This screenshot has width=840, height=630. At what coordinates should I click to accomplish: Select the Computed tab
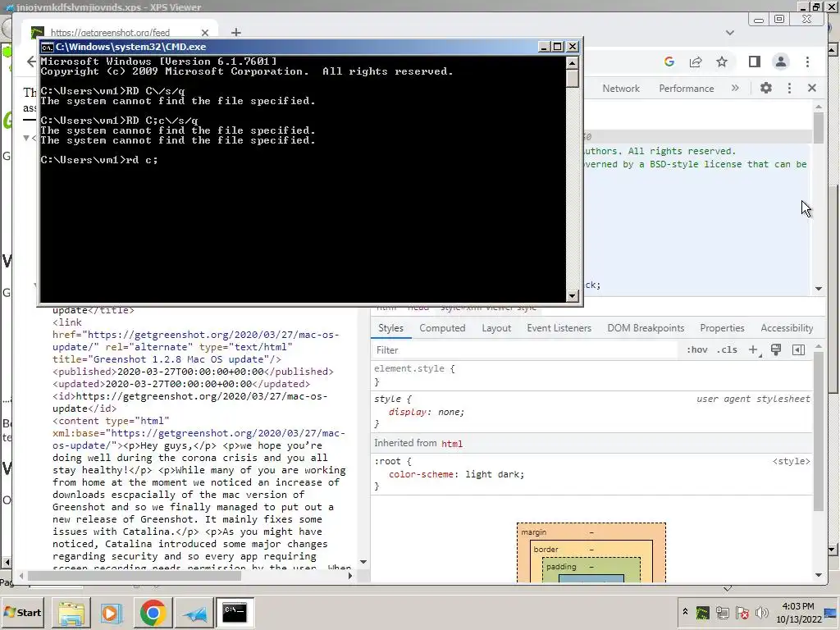(442, 328)
